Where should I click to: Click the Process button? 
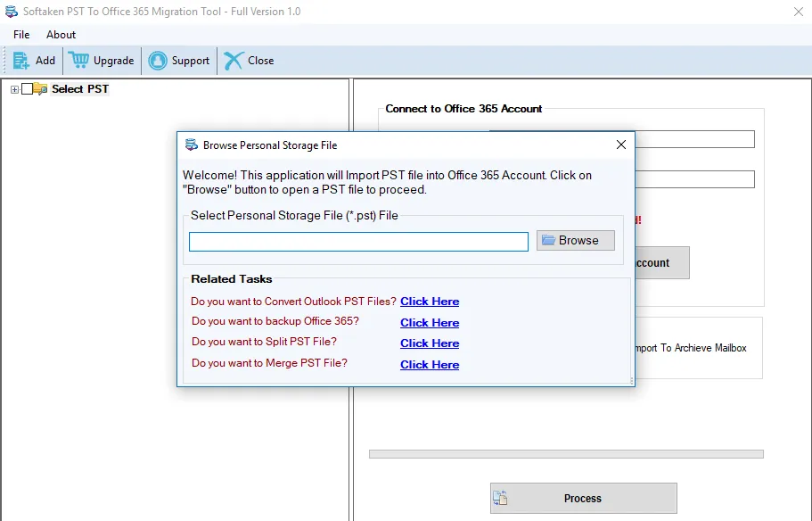coord(583,498)
